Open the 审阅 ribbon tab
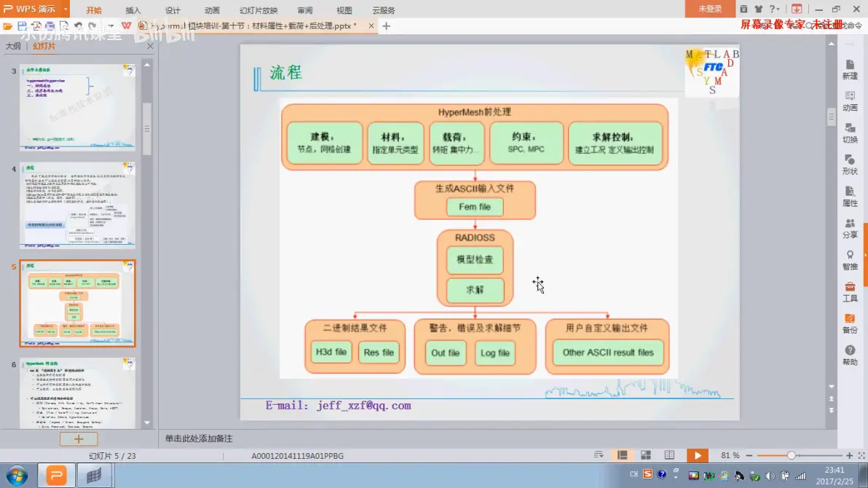 pyautogui.click(x=305, y=10)
